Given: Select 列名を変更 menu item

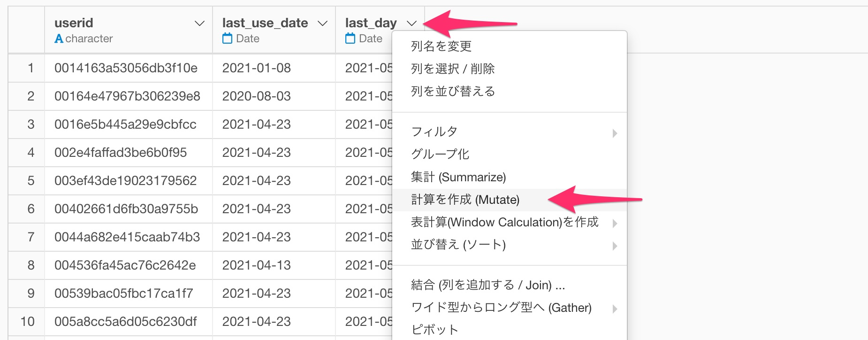Looking at the screenshot, I should (510, 46).
